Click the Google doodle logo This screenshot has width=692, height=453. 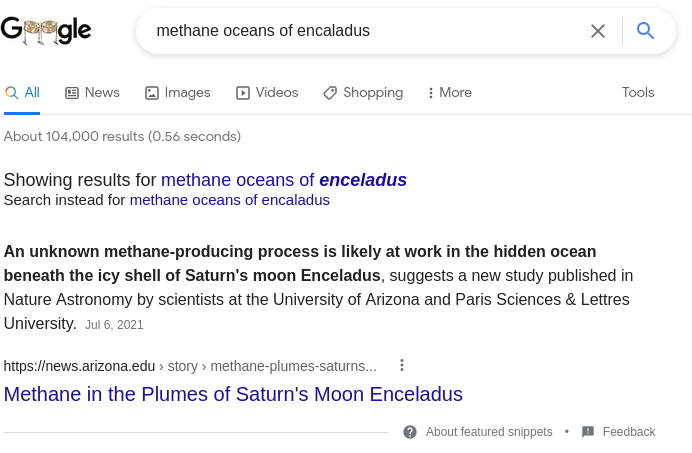coord(46,31)
